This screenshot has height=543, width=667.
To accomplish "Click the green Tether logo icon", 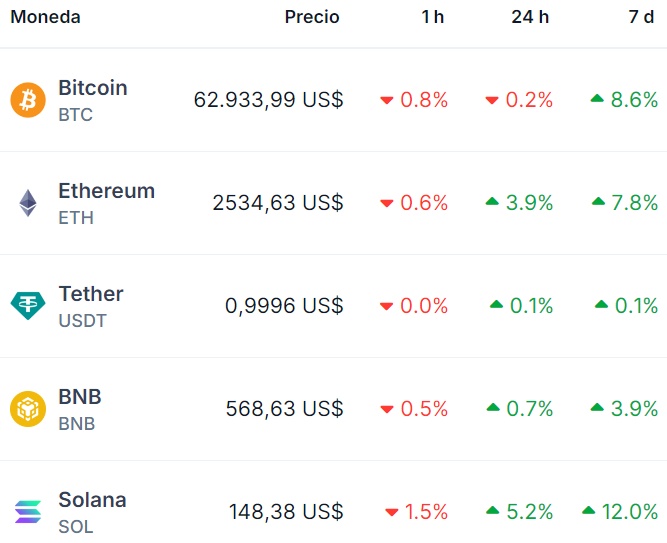I will click(x=28, y=306).
